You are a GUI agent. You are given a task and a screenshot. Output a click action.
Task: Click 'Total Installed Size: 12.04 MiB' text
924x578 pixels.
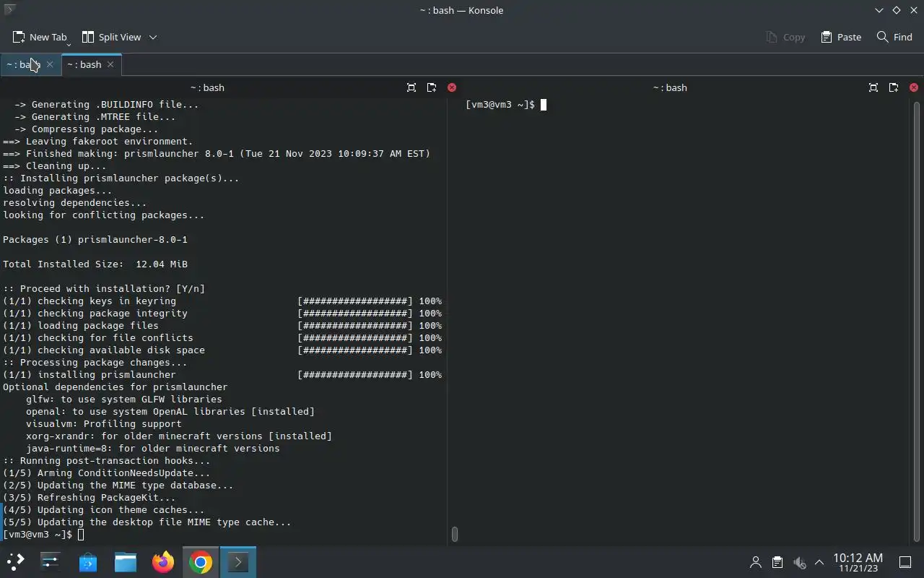point(95,264)
